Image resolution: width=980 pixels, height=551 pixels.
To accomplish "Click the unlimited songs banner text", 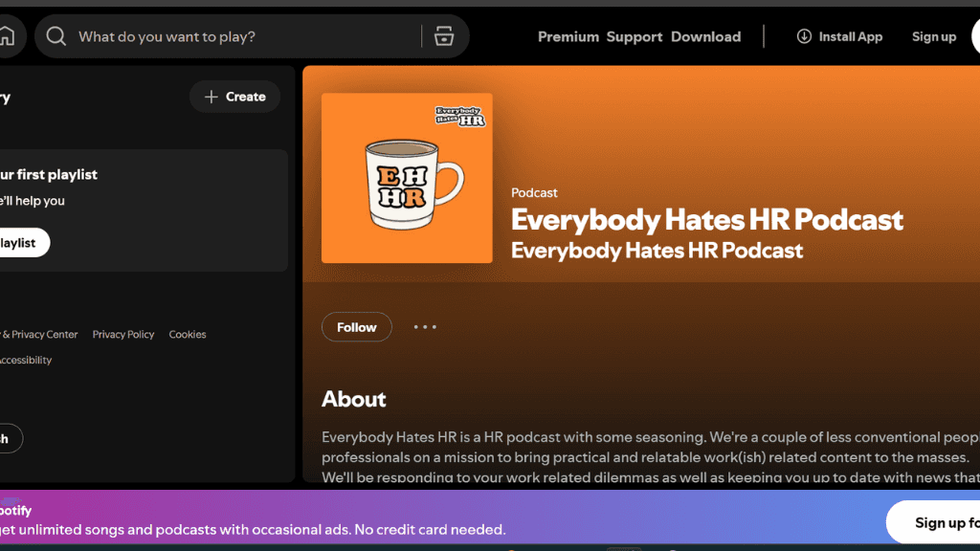I will [x=252, y=529].
